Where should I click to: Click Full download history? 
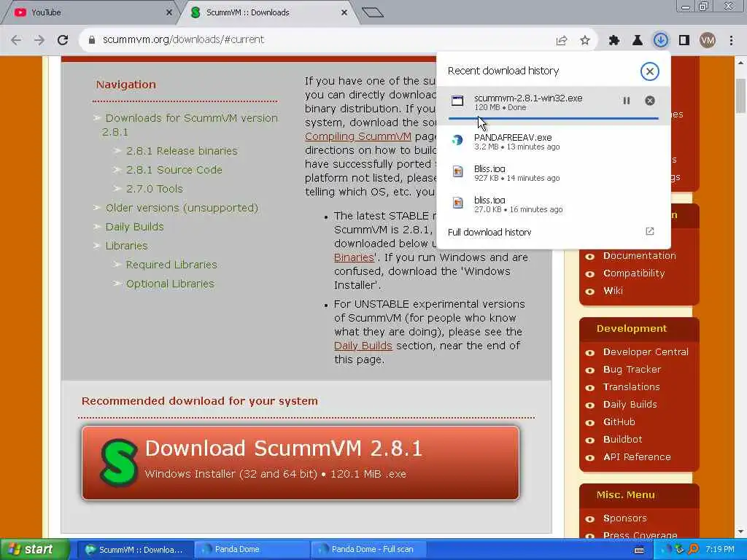click(x=489, y=232)
